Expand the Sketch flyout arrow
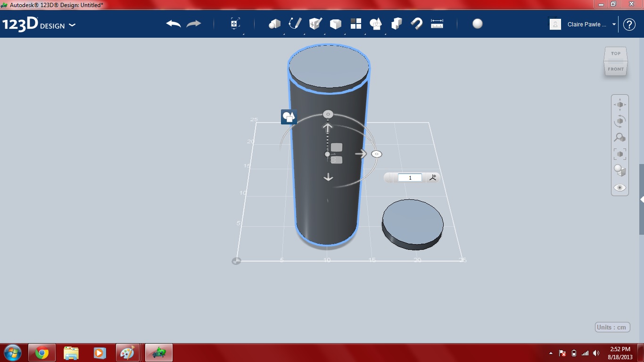The image size is (644, 362). click(x=304, y=34)
